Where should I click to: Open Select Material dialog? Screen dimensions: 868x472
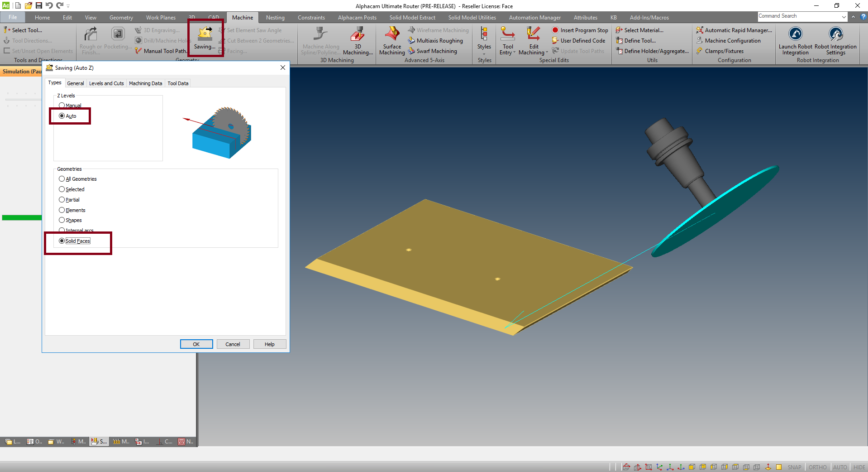pyautogui.click(x=639, y=30)
